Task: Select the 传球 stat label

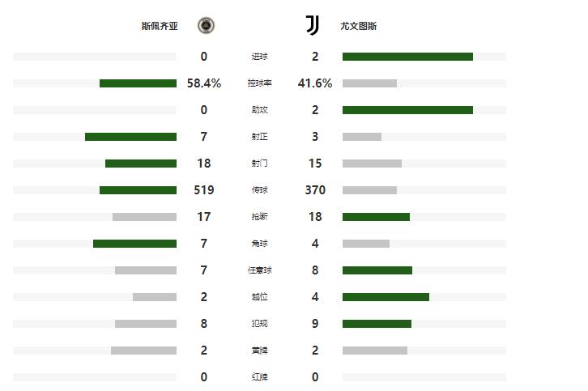Action: [259, 190]
